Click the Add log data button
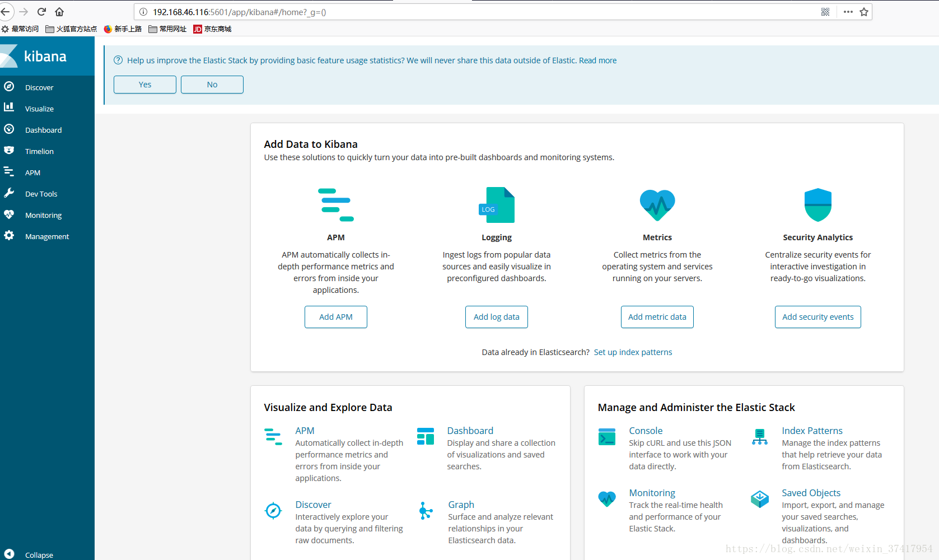This screenshot has width=939, height=560. pos(497,317)
